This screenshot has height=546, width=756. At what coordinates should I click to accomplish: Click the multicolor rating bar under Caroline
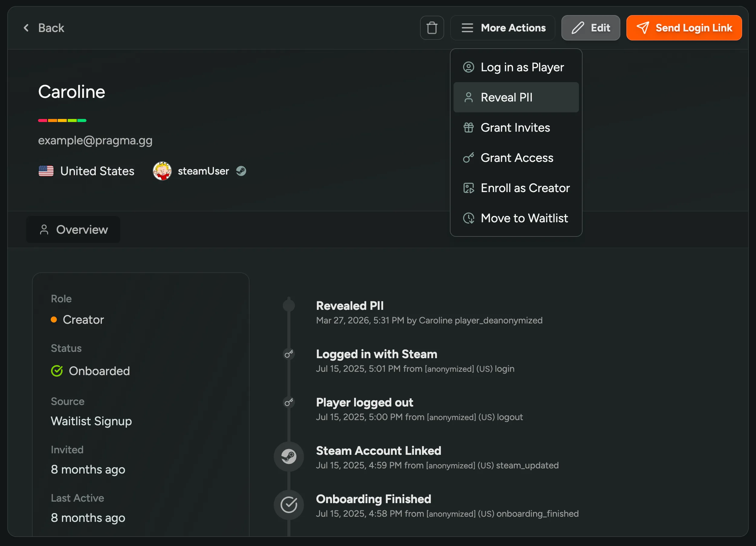pyautogui.click(x=62, y=120)
